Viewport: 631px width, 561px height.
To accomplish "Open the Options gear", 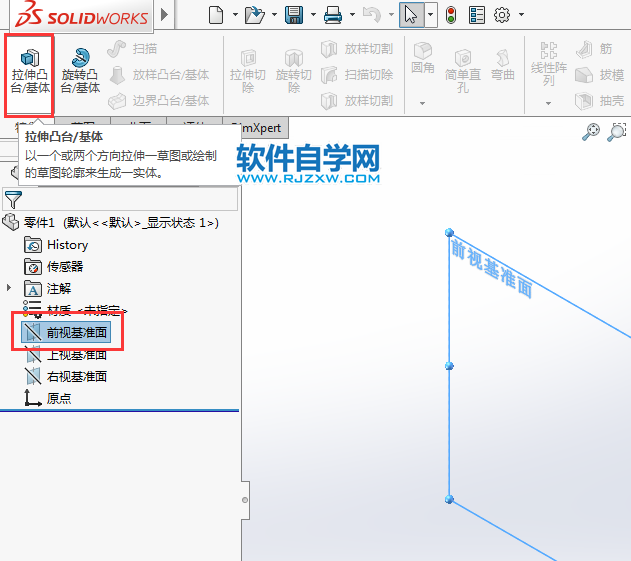I will pos(501,15).
